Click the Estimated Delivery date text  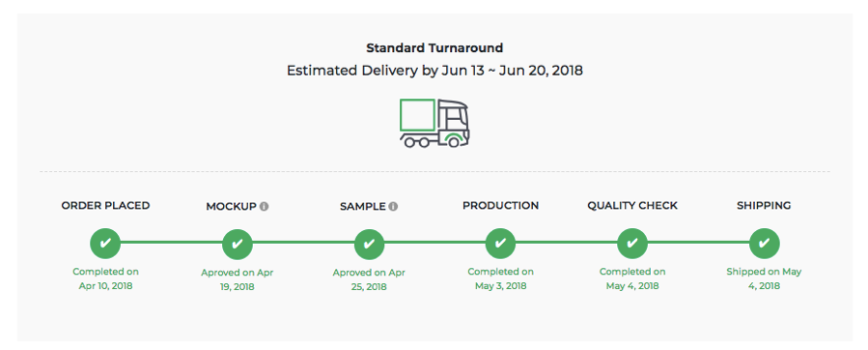tap(434, 71)
